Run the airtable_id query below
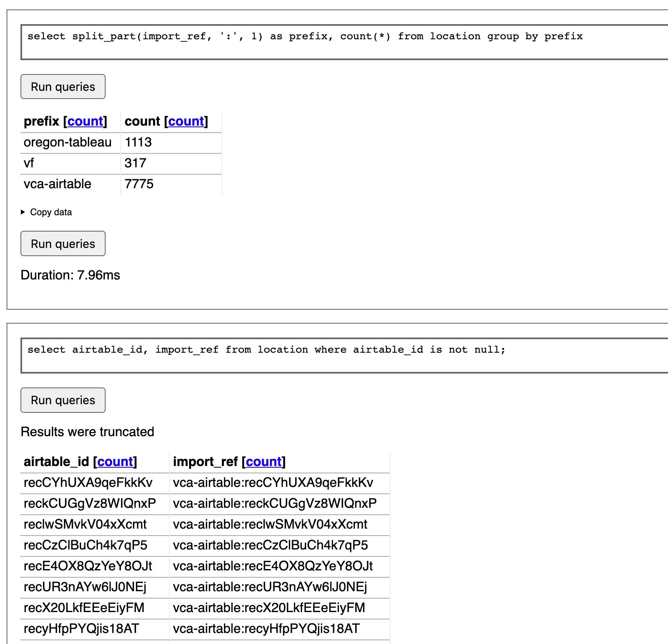 click(x=63, y=400)
